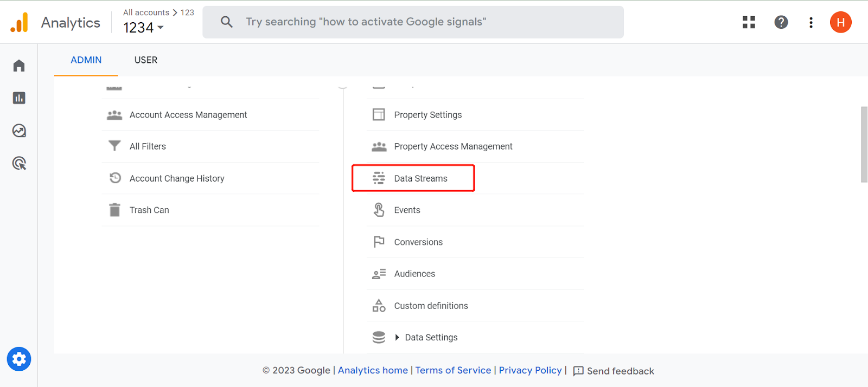
Task: Click the Terms of Service link
Action: pyautogui.click(x=453, y=370)
